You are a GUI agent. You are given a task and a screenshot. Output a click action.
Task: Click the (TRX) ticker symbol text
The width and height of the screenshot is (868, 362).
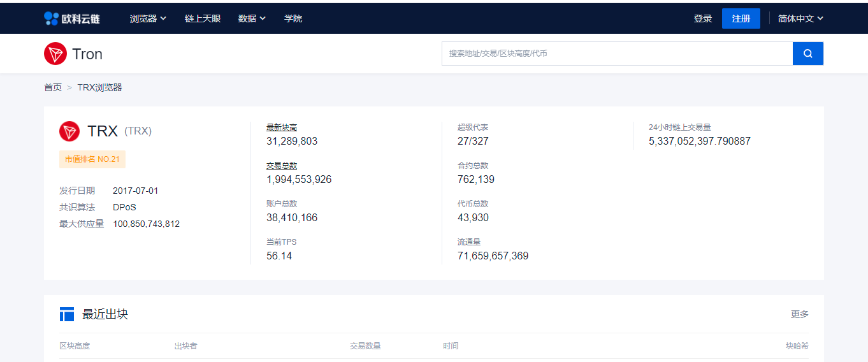tap(138, 131)
